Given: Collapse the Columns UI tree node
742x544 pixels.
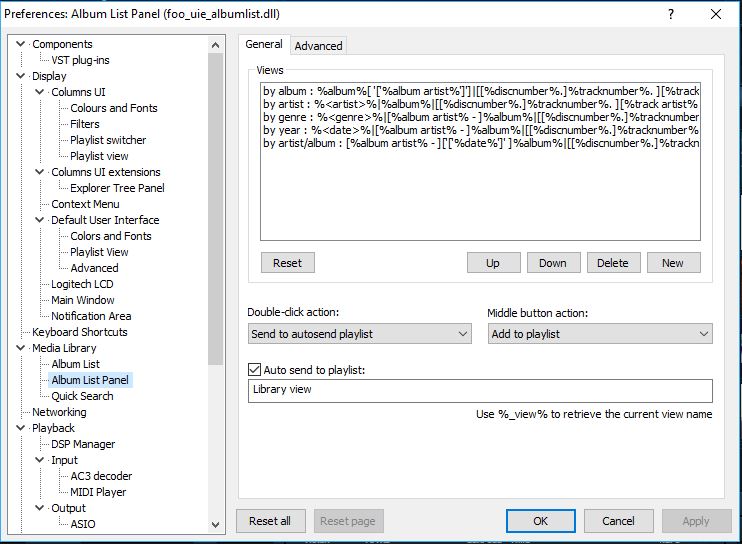Looking at the screenshot, I should (41, 92).
